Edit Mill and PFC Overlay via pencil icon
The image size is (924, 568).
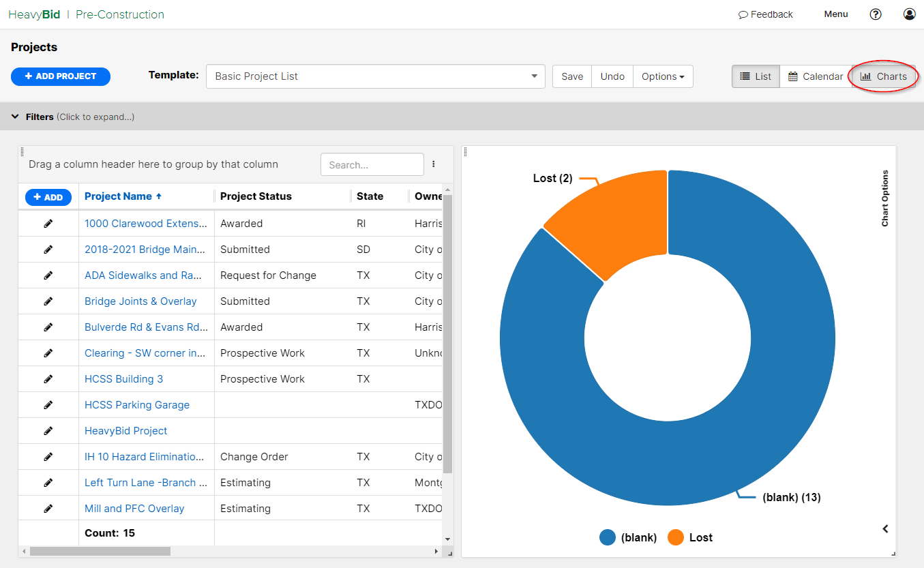48,509
